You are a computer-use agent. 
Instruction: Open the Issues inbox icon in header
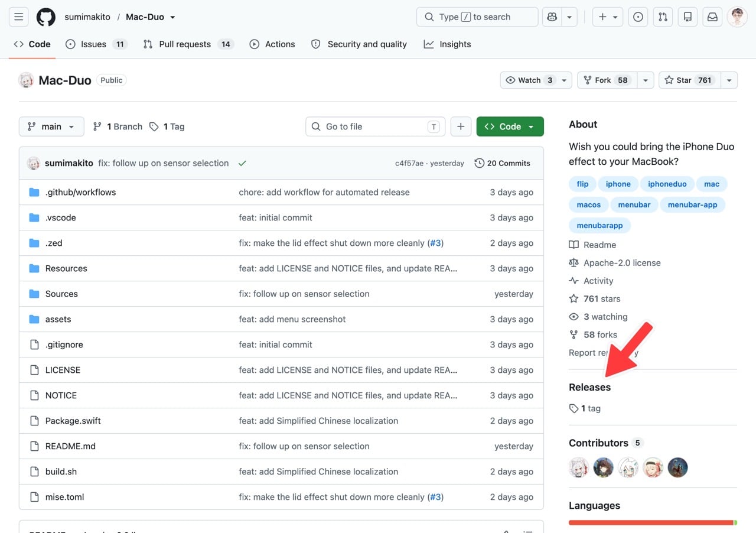[638, 17]
